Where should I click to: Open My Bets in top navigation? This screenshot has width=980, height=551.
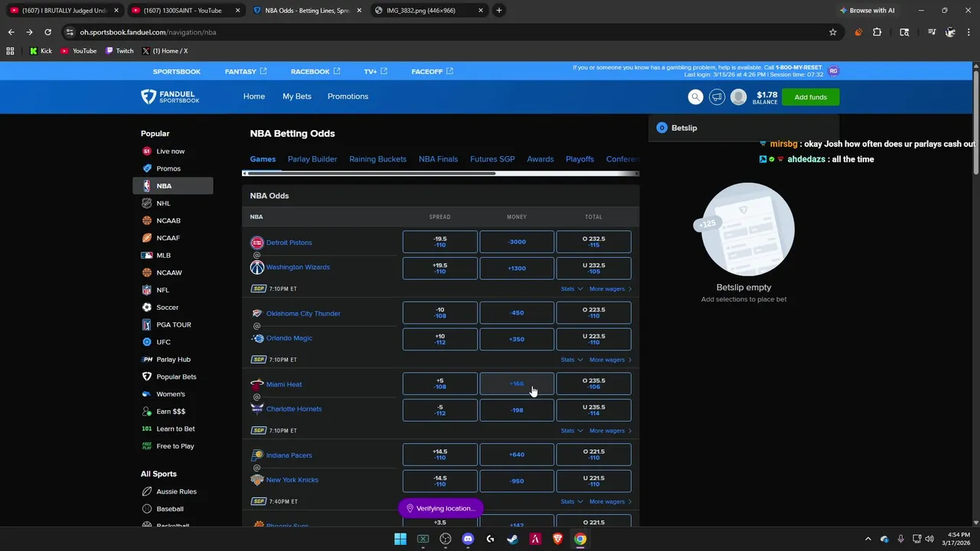296,96
